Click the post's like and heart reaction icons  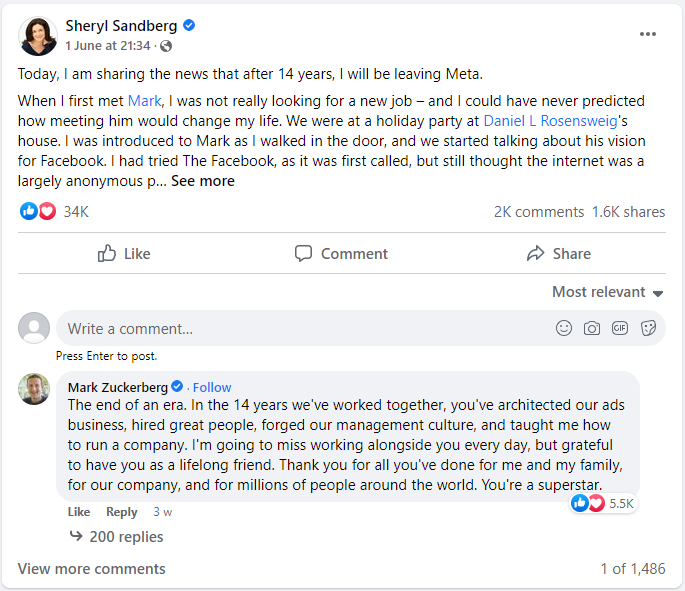click(38, 211)
